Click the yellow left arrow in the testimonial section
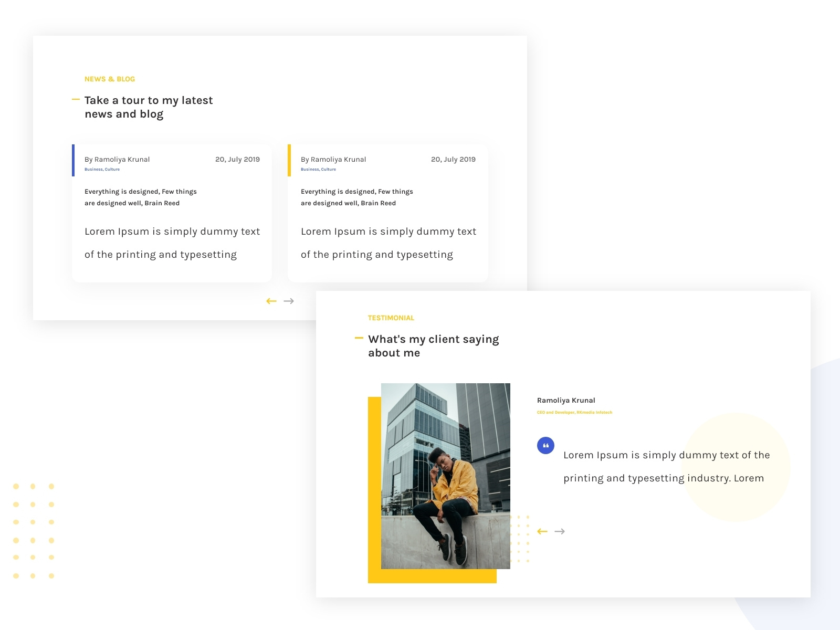This screenshot has width=840, height=630. pos(542,531)
